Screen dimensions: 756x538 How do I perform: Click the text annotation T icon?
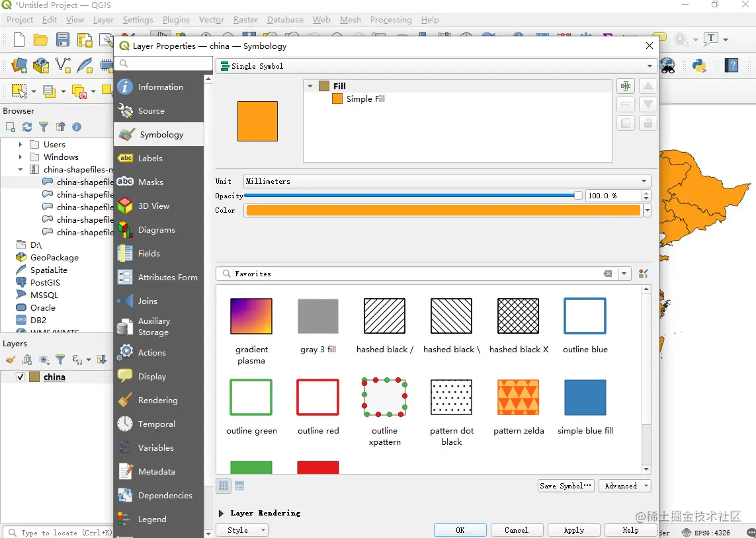click(x=710, y=39)
